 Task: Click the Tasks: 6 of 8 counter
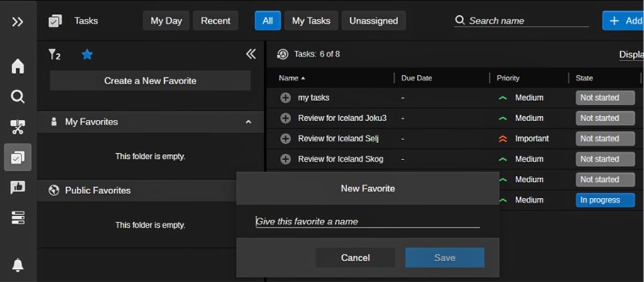coord(317,54)
